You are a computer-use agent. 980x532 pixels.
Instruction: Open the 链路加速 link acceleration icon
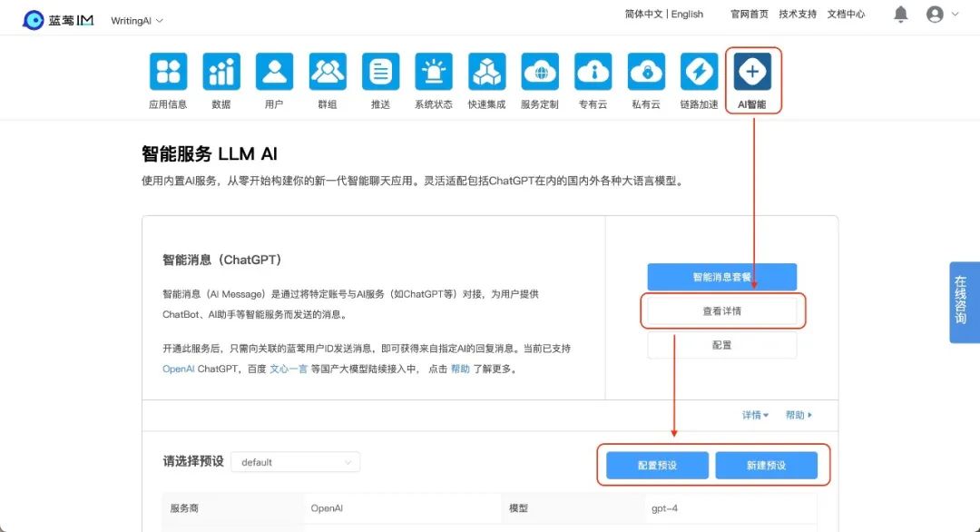(x=700, y=72)
